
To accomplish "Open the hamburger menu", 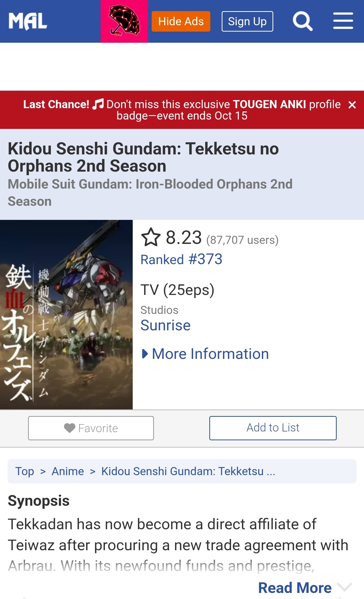I will tap(343, 21).
